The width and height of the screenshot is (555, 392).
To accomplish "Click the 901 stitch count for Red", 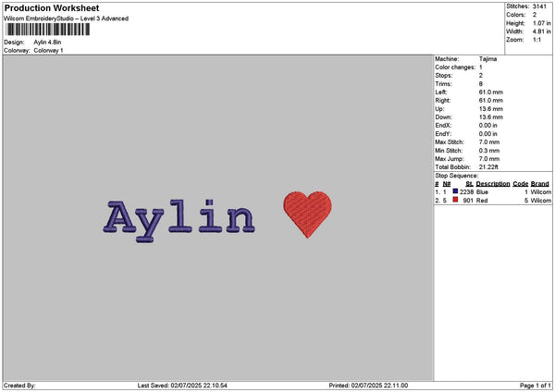I will click(x=468, y=201).
